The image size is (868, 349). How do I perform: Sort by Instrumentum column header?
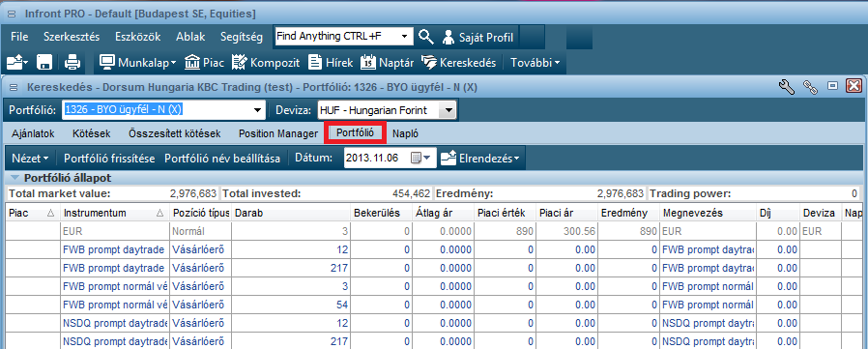[115, 213]
